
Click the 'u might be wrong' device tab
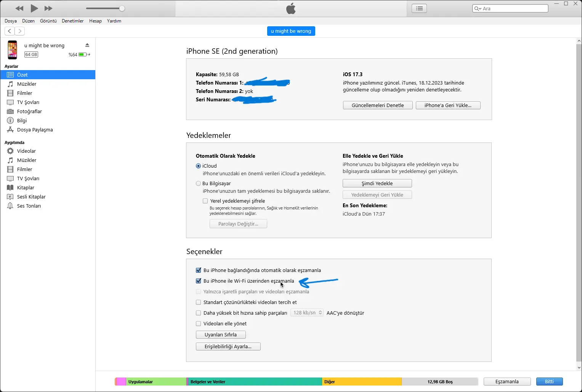click(291, 31)
